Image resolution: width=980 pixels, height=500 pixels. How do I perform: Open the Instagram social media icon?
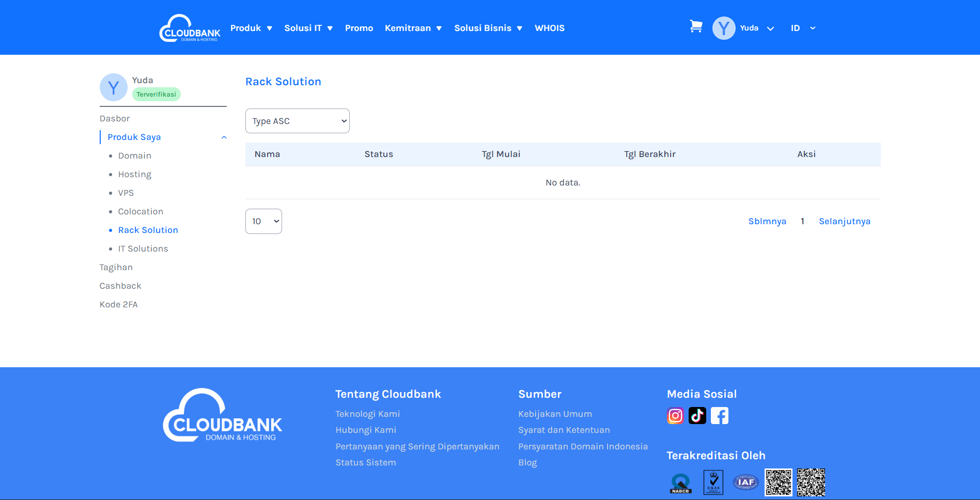point(675,416)
